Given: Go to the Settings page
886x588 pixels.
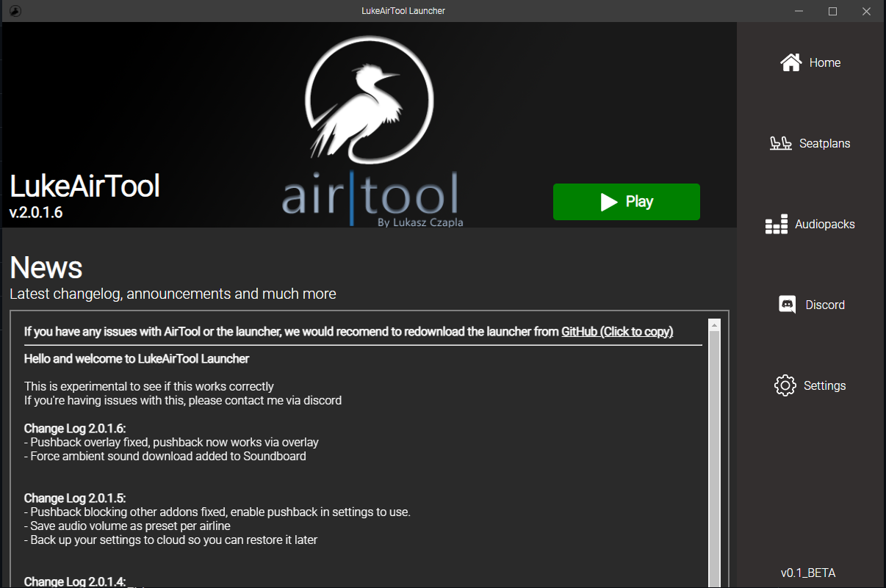Looking at the screenshot, I should (824, 385).
